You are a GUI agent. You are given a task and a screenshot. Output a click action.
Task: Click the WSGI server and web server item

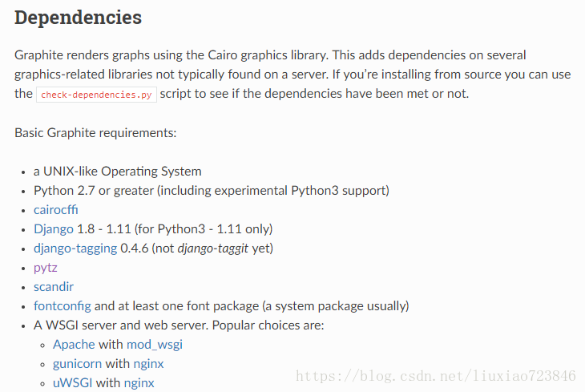179,325
